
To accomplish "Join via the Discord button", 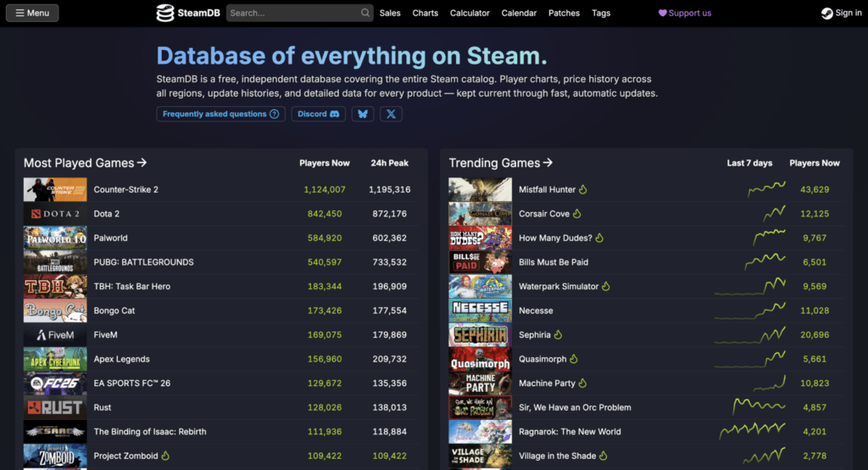I will pyautogui.click(x=319, y=114).
